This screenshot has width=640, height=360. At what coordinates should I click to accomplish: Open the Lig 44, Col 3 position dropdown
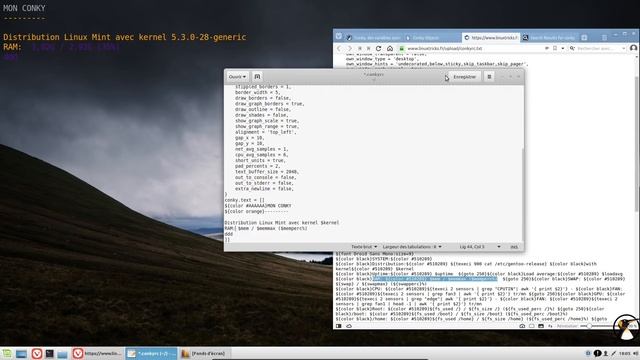480,247
